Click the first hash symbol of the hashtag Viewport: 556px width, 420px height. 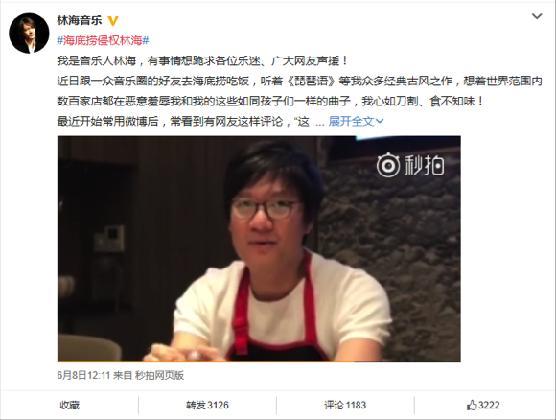point(60,40)
